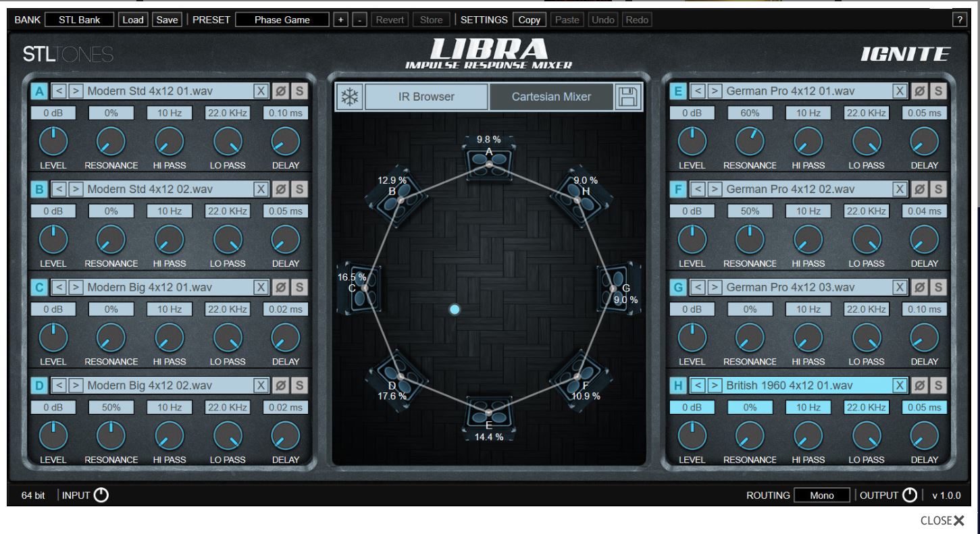
Task: Click the LO PASS knob of slot C
Action: point(228,338)
